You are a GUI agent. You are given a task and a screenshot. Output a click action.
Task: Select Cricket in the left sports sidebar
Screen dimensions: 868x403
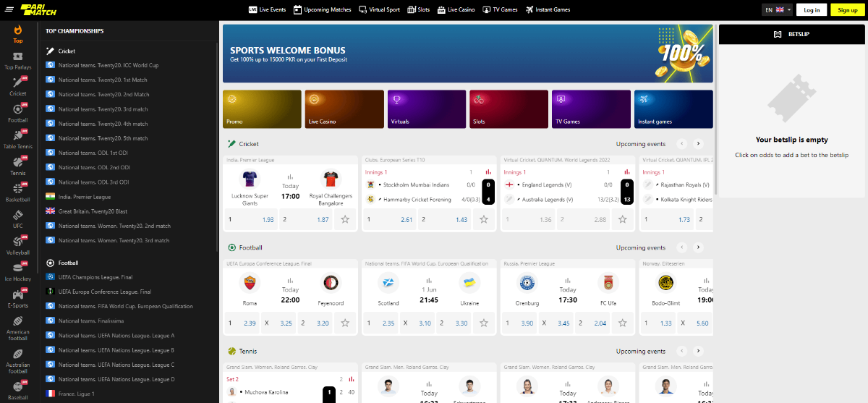17,87
